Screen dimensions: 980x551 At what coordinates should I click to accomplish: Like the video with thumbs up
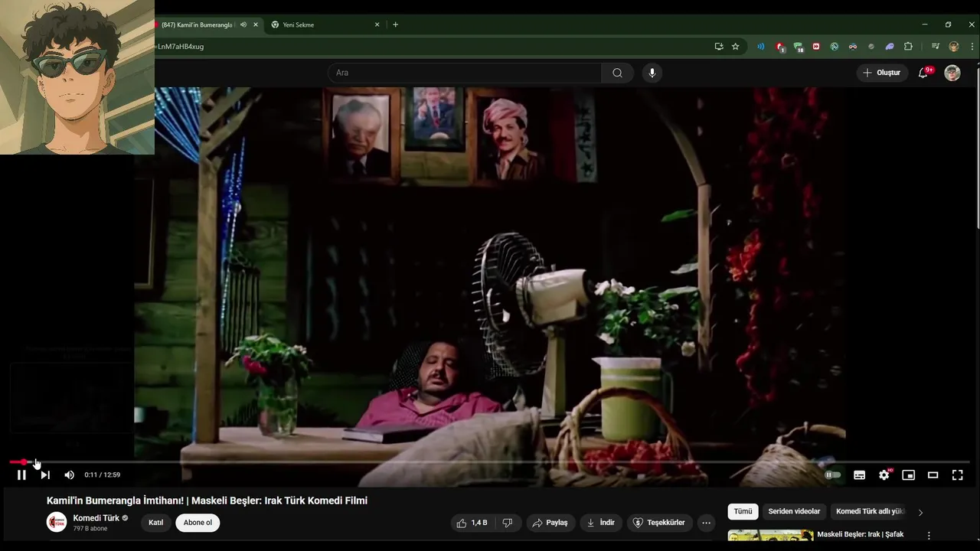click(x=472, y=523)
